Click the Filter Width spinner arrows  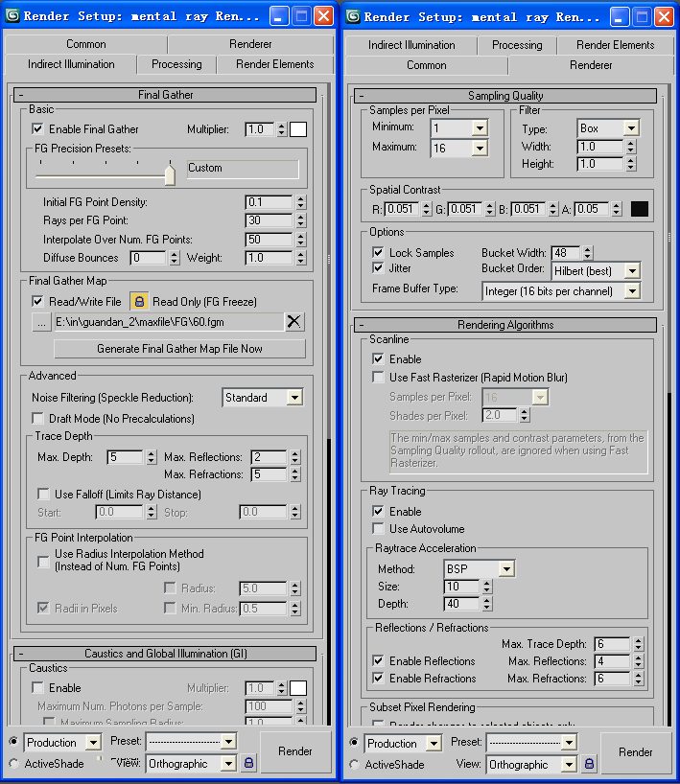click(x=631, y=147)
